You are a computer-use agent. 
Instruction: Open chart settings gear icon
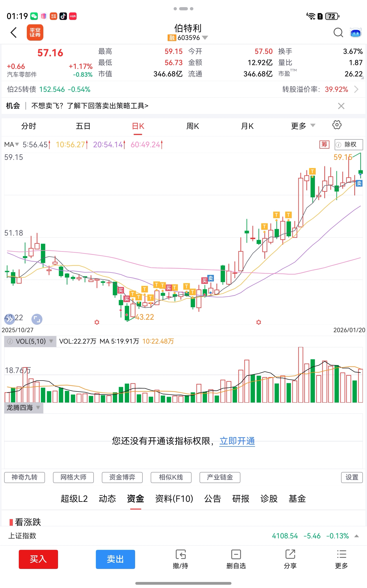coord(337,125)
